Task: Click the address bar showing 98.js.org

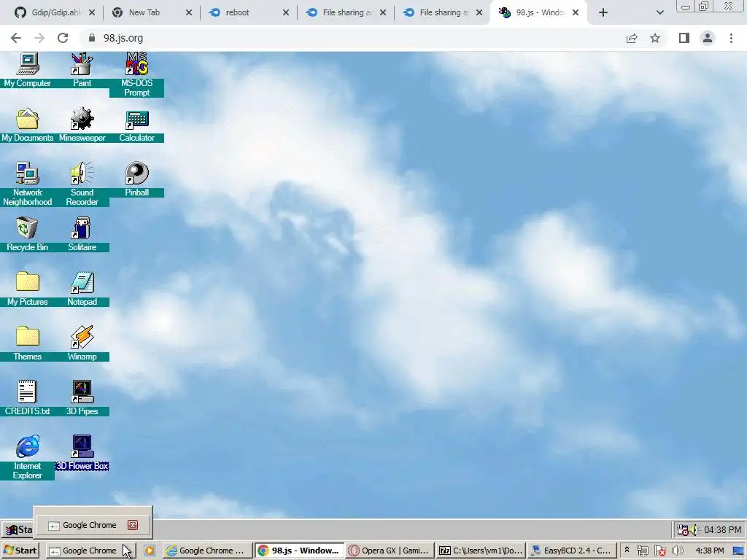Action: [x=352, y=38]
